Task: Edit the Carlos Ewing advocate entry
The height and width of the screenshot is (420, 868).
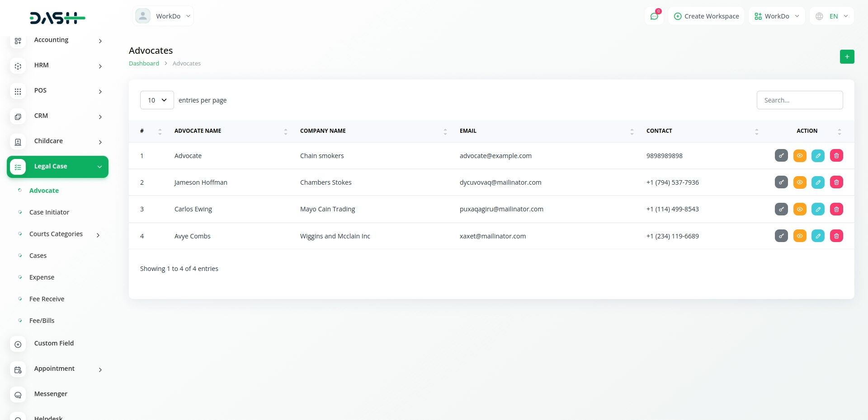Action: (818, 209)
